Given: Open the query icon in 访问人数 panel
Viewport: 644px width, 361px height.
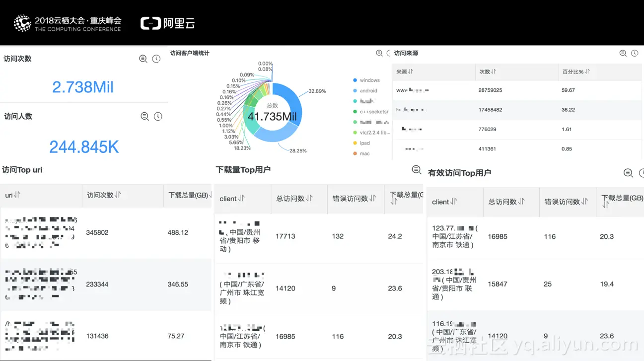Looking at the screenshot, I should (144, 116).
